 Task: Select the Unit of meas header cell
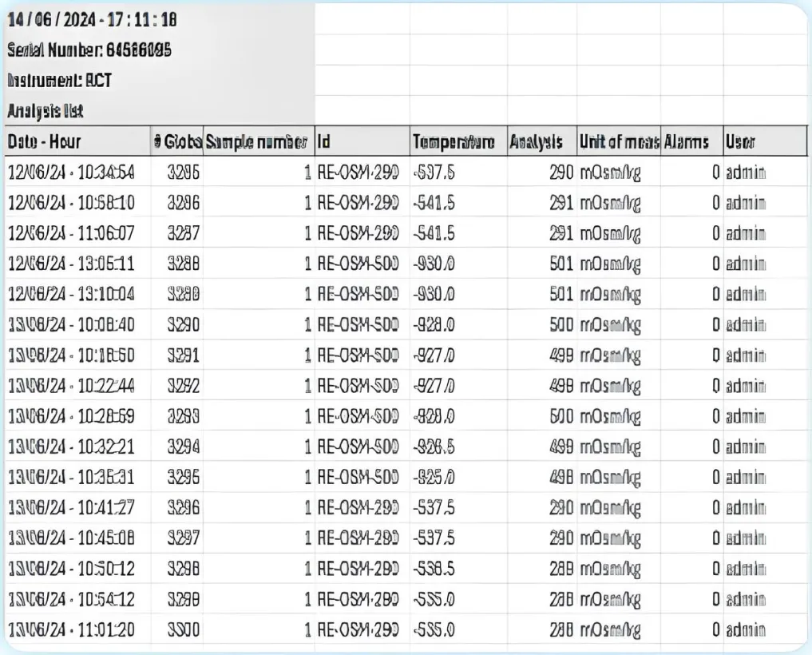tap(618, 142)
